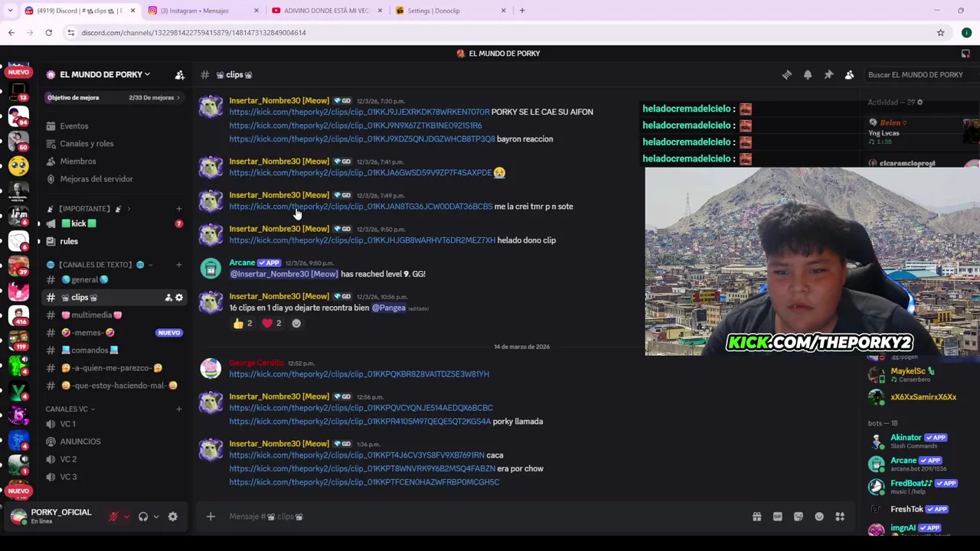Open the memes channel
The width and height of the screenshot is (980, 551).
coord(115,333)
